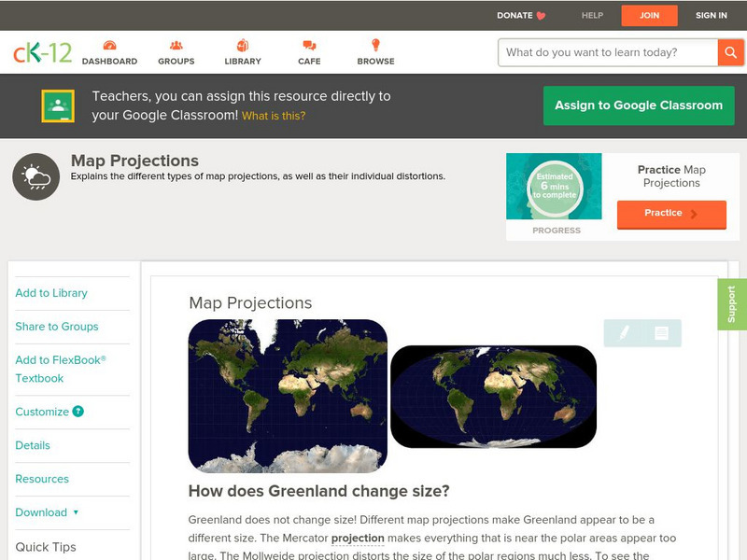
Task: Open the Download sidebar option
Action: [x=41, y=512]
